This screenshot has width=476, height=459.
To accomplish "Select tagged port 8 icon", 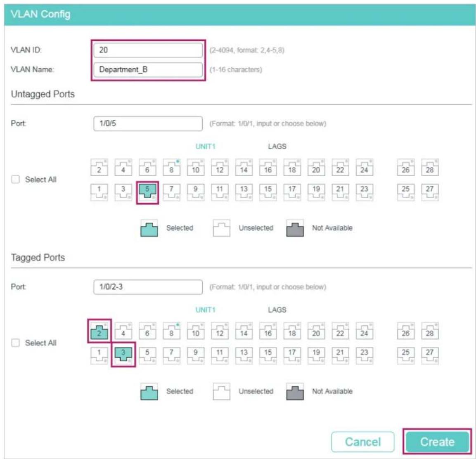I will pyautogui.click(x=171, y=331).
